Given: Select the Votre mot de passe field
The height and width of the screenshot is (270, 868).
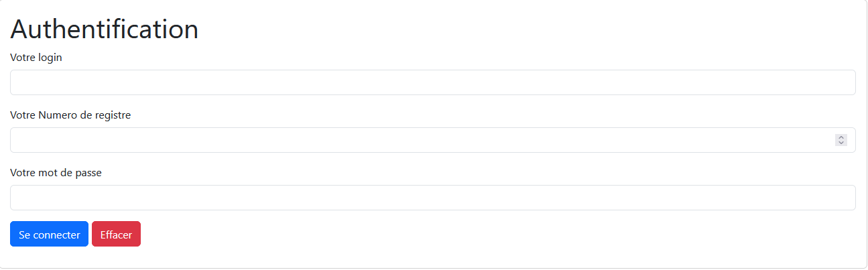Looking at the screenshot, I should 432,198.
